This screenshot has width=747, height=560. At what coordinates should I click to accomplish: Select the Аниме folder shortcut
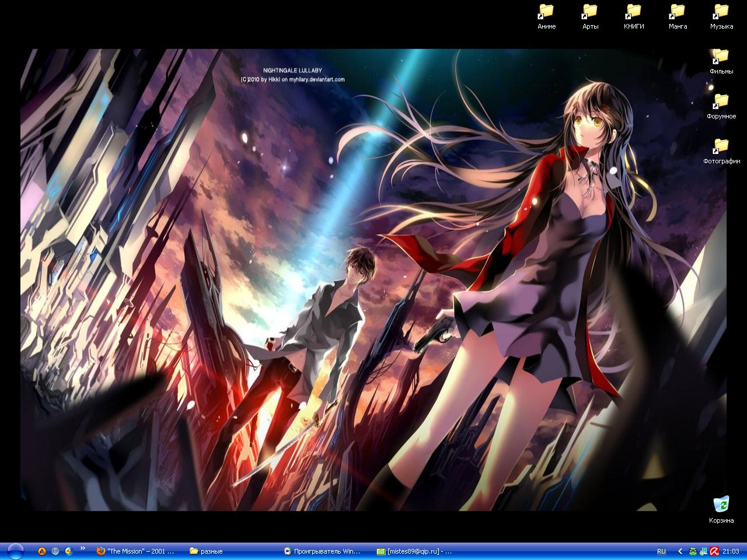pos(546,16)
